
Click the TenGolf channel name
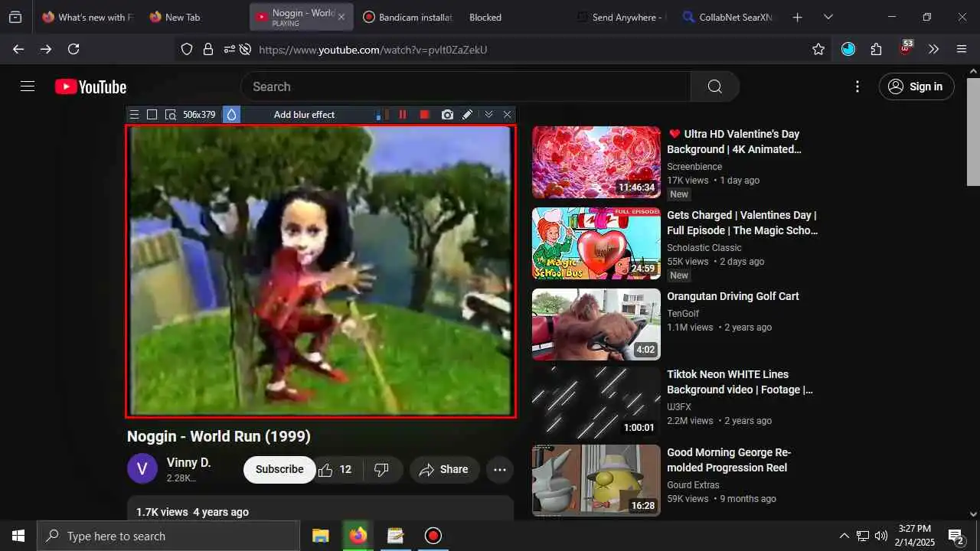pos(683,313)
